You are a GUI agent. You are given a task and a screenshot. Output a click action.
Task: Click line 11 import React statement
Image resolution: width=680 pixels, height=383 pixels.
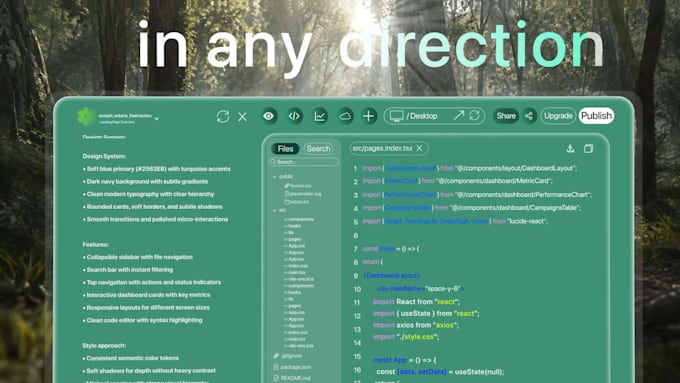tap(416, 301)
